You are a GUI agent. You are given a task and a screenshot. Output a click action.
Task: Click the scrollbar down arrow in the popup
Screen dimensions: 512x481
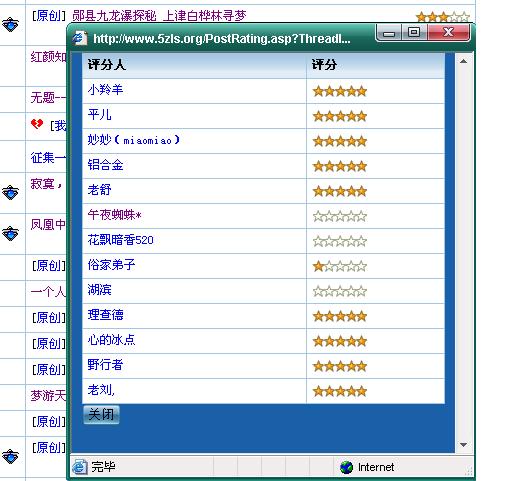[463, 445]
